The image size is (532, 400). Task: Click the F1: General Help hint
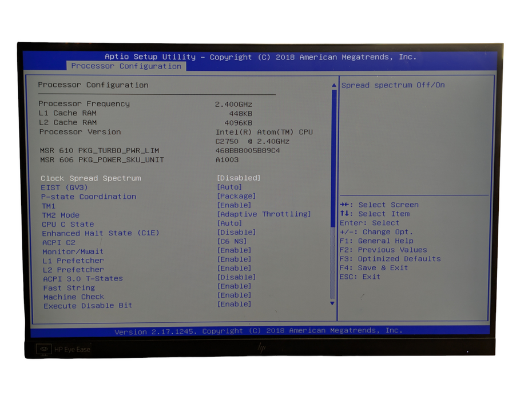pyautogui.click(x=376, y=241)
